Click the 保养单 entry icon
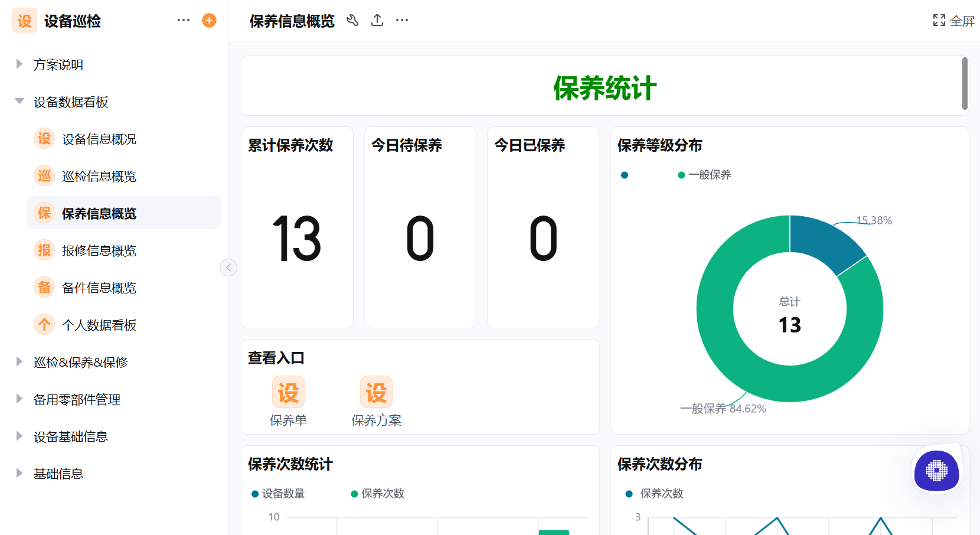Image resolution: width=980 pixels, height=535 pixels. click(x=288, y=392)
